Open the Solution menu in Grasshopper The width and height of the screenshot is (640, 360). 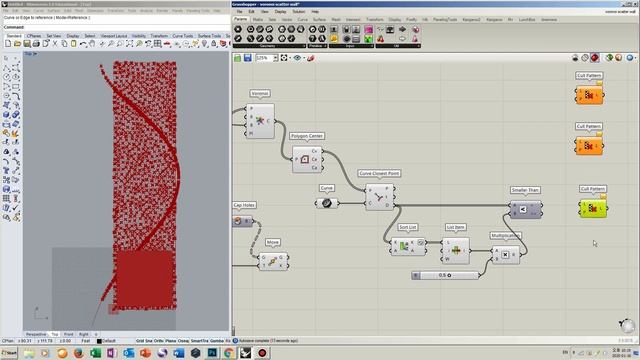pos(298,12)
